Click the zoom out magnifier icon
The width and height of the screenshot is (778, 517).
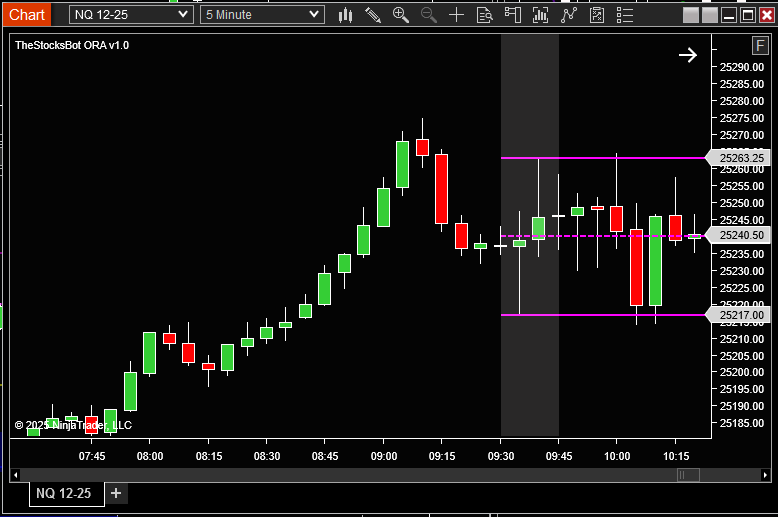[429, 15]
